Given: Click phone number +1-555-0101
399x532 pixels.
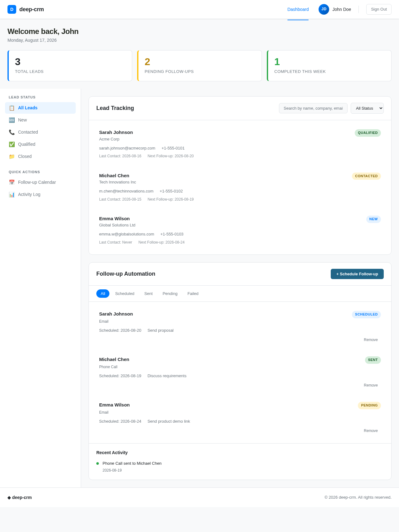Looking at the screenshot, I should click(x=173, y=148).
